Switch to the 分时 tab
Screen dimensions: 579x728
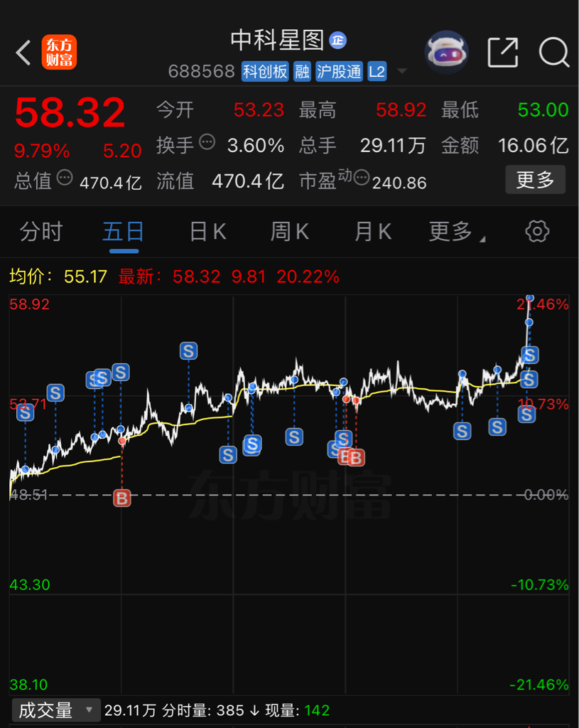click(41, 231)
